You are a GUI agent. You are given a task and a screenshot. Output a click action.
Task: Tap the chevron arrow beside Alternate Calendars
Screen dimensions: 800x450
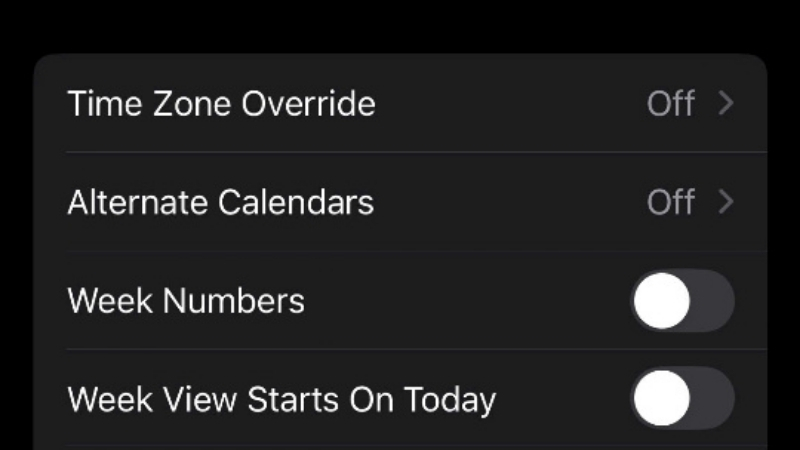pos(726,202)
